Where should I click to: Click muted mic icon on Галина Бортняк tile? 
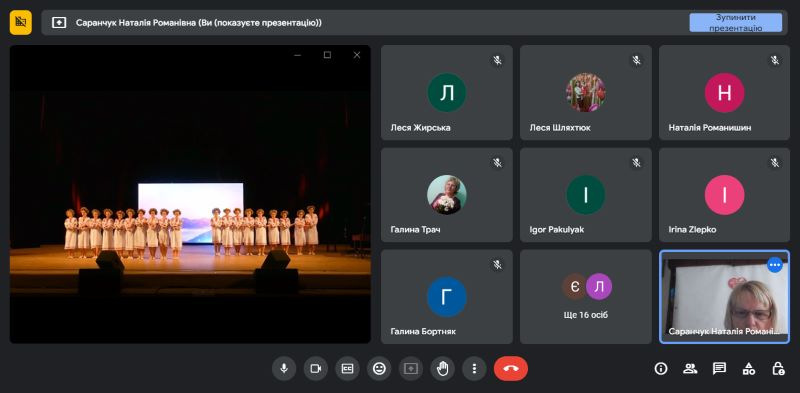tap(497, 264)
